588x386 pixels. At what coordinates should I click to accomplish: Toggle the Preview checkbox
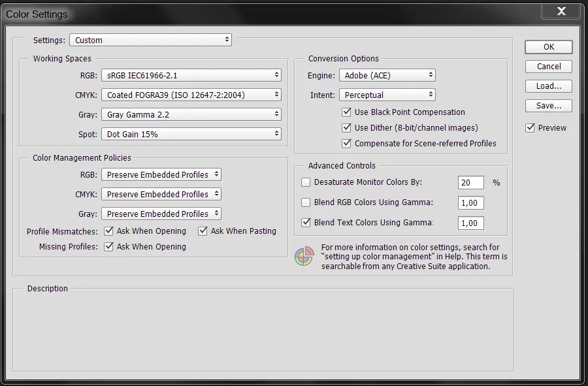tap(531, 128)
